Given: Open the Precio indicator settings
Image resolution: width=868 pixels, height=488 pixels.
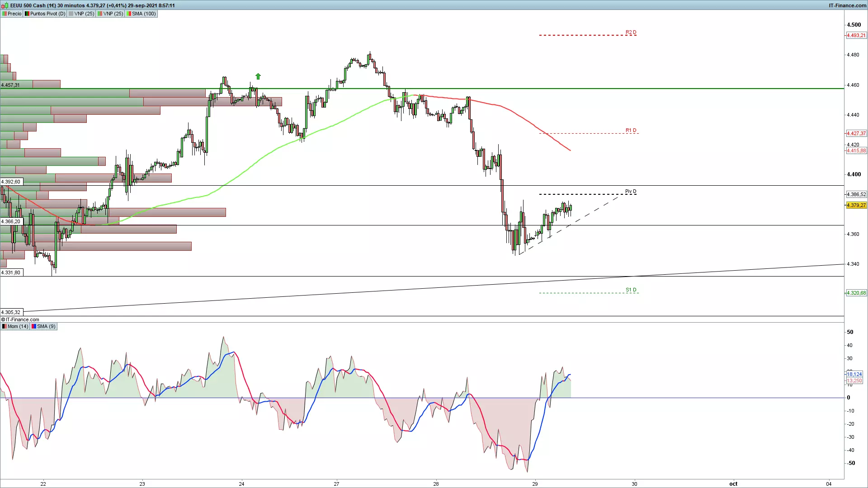Looking at the screenshot, I should [12, 14].
